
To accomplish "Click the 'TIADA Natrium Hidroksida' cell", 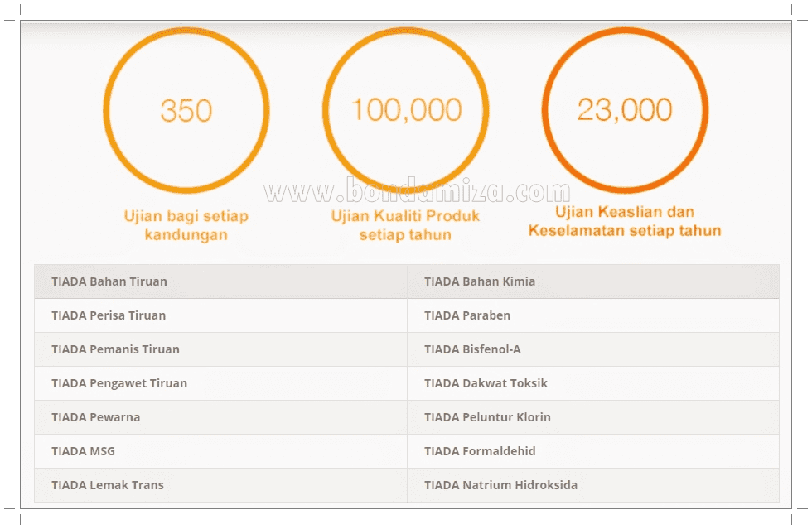I will point(500,485).
